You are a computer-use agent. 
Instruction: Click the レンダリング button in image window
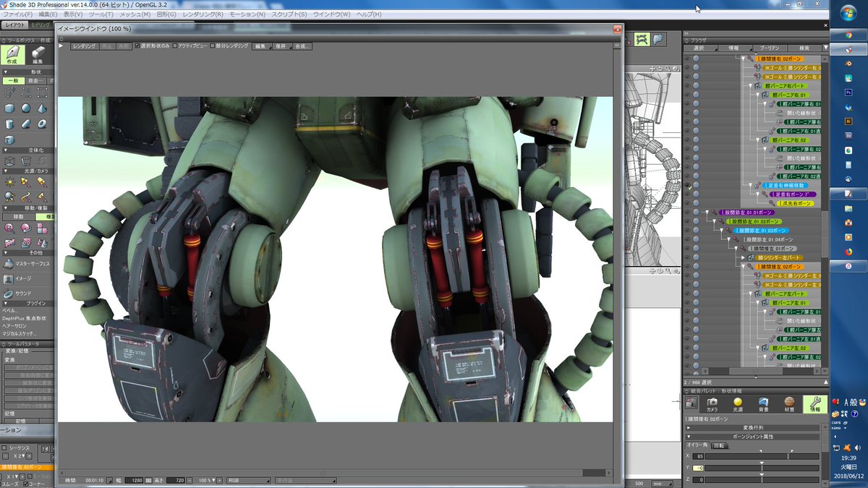tap(83, 46)
